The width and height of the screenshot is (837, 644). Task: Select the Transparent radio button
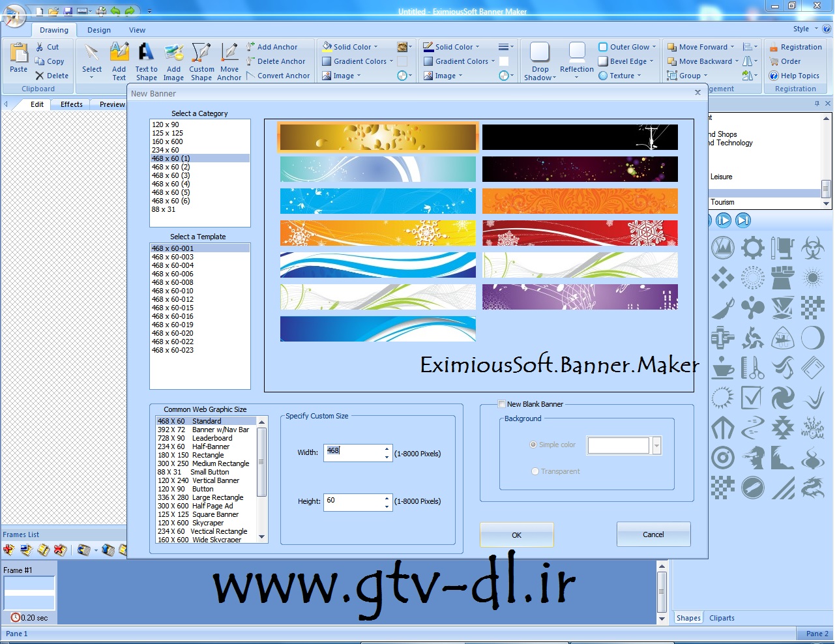(x=535, y=471)
